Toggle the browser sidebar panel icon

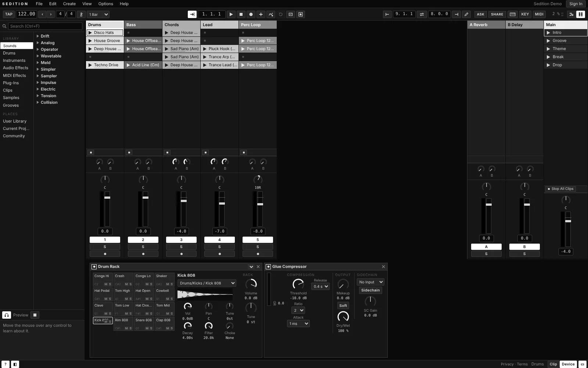point(15,364)
